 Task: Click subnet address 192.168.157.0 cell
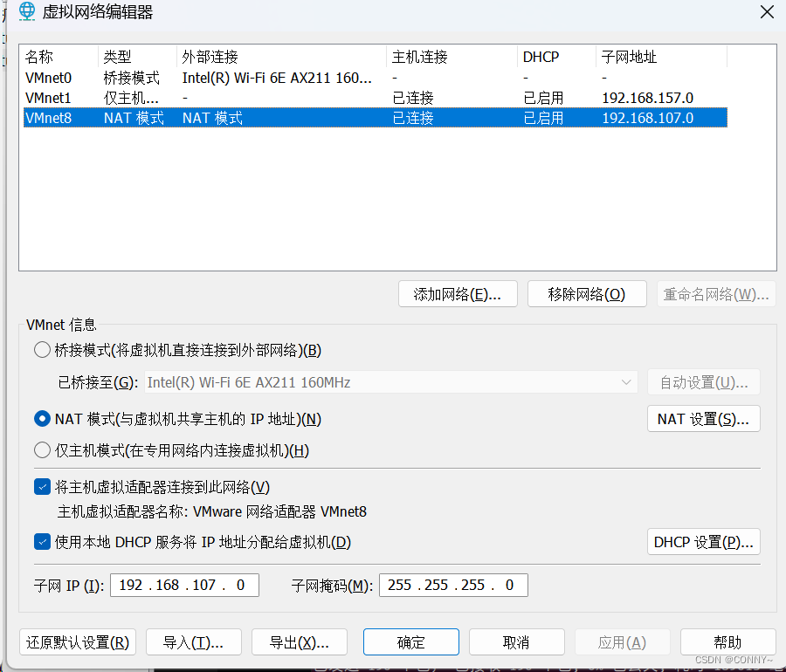(648, 98)
